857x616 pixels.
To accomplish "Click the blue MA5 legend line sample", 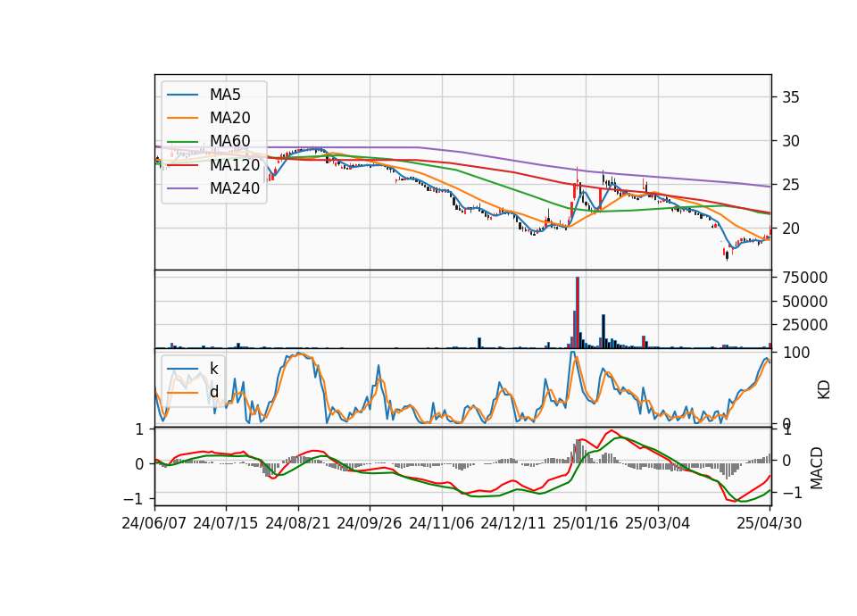I will pos(182,95).
